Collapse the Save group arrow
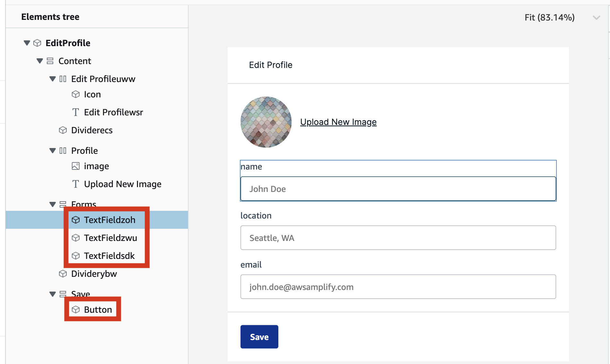 (x=53, y=294)
